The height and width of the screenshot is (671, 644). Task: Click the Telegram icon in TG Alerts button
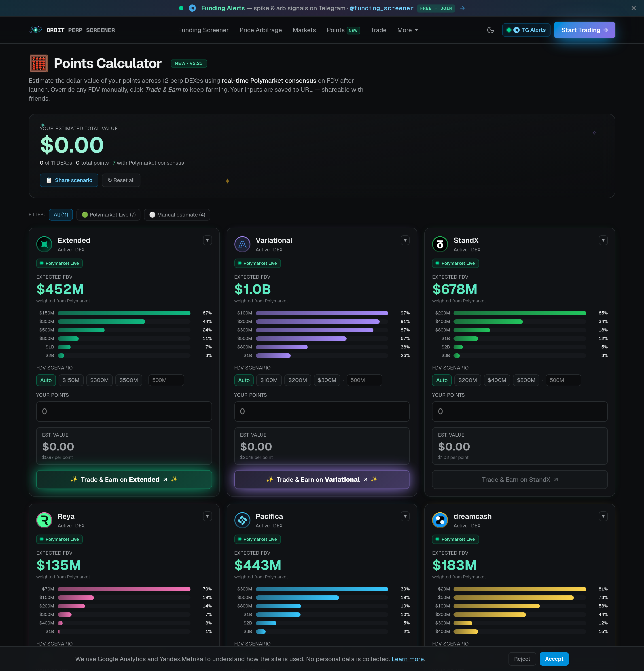click(x=516, y=30)
